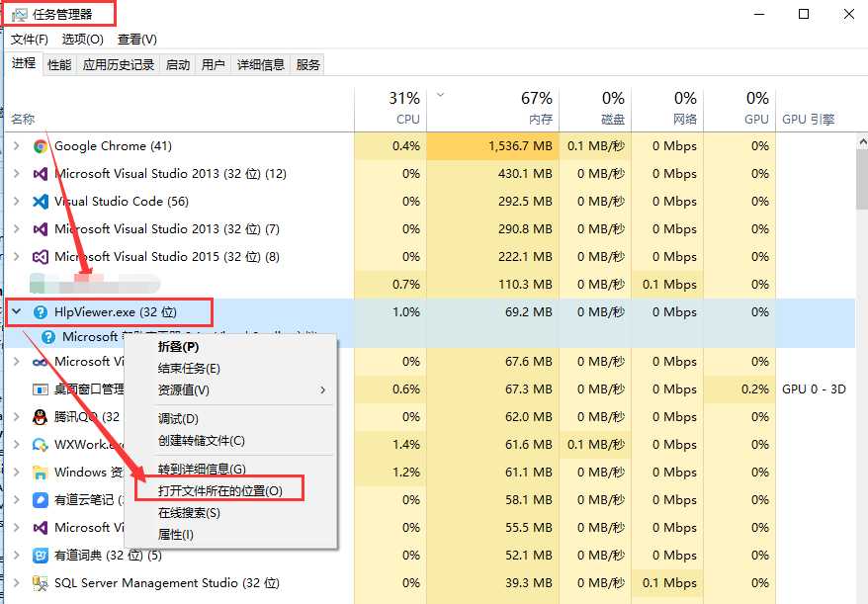
Task: Click the Visual Studio 2015 process icon
Action: [x=40, y=257]
